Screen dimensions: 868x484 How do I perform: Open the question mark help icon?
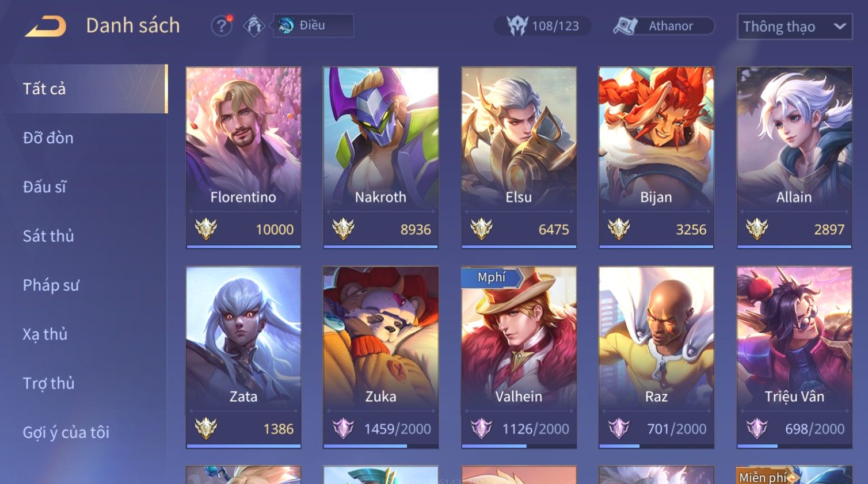222,26
